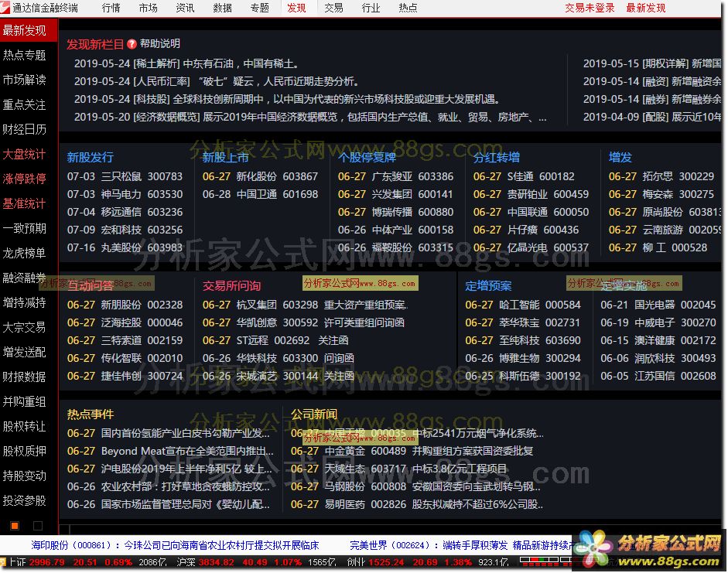The image size is (728, 573).
Task: Click the 公司新闻 section header
Action: [x=314, y=414]
